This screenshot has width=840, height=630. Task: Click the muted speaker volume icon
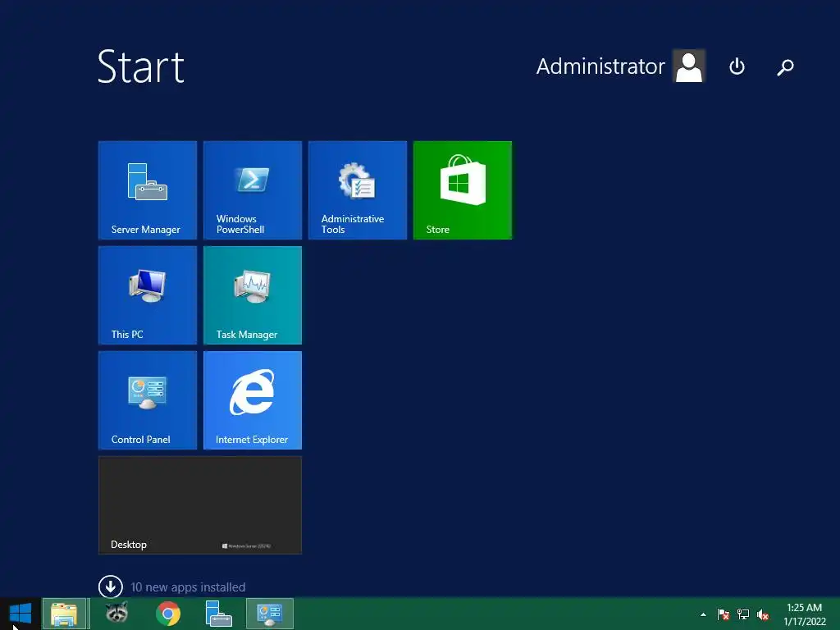[763, 614]
